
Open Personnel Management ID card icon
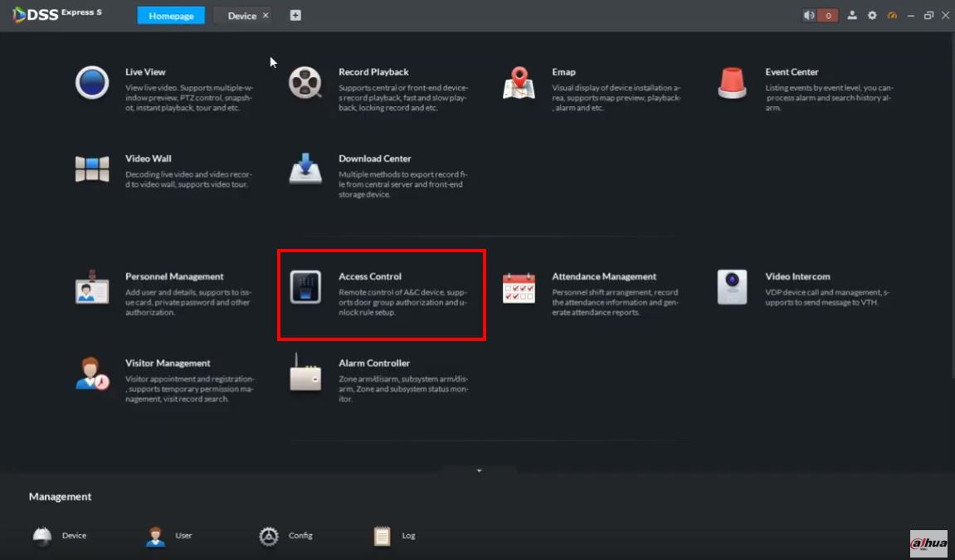tap(92, 286)
